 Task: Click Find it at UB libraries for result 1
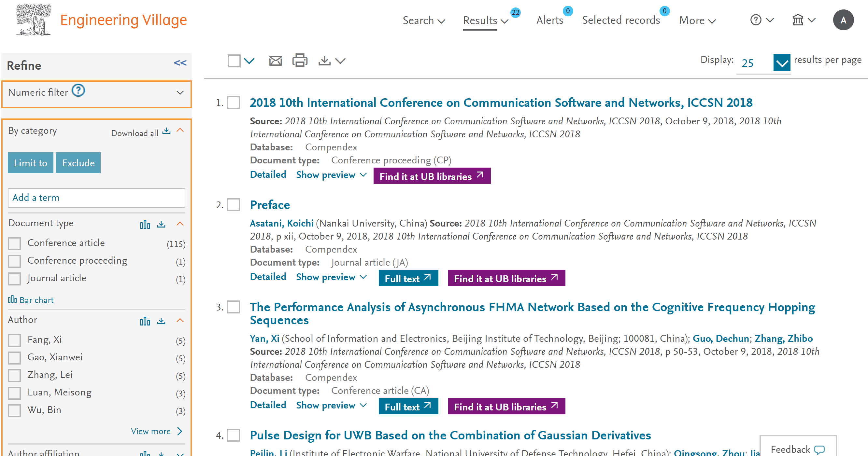pos(432,176)
